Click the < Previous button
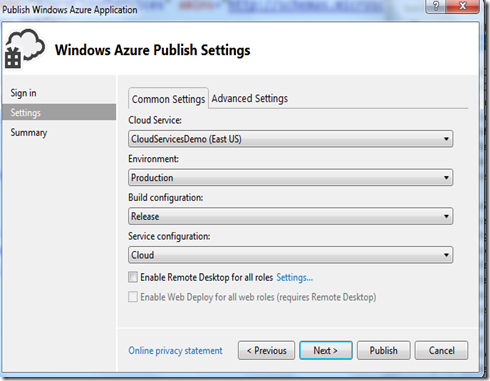The height and width of the screenshot is (381, 490). pos(266,350)
